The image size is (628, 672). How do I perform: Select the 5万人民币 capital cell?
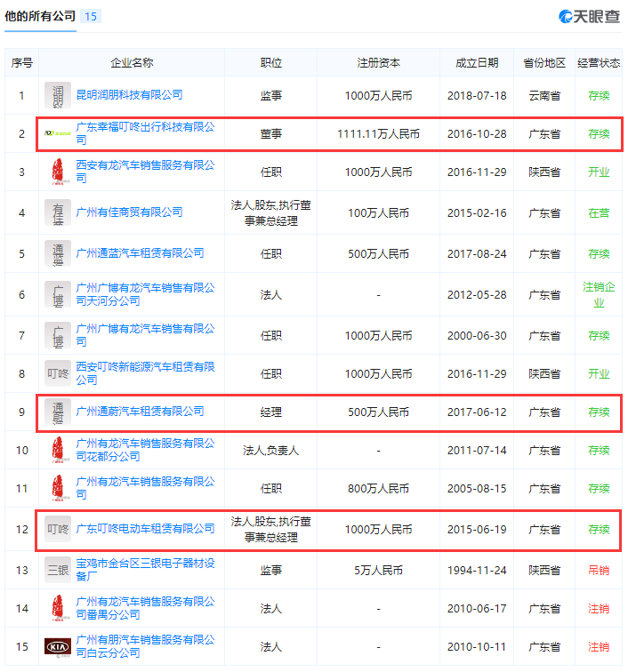(378, 571)
